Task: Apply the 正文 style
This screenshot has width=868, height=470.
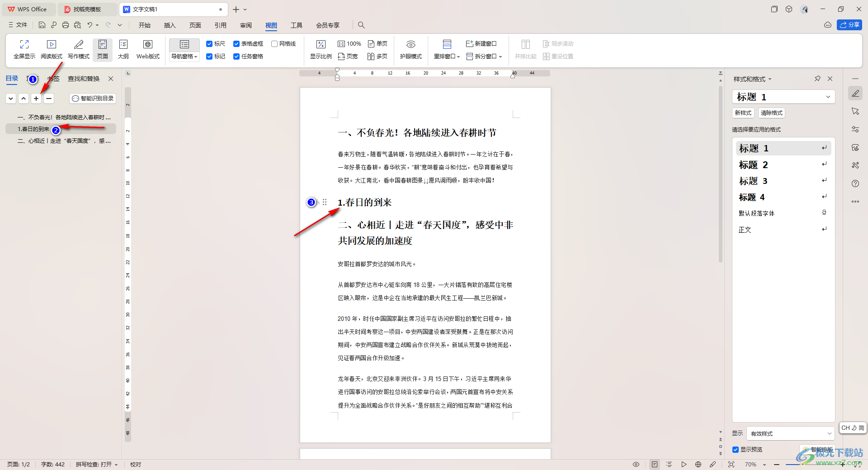Action: click(x=783, y=230)
